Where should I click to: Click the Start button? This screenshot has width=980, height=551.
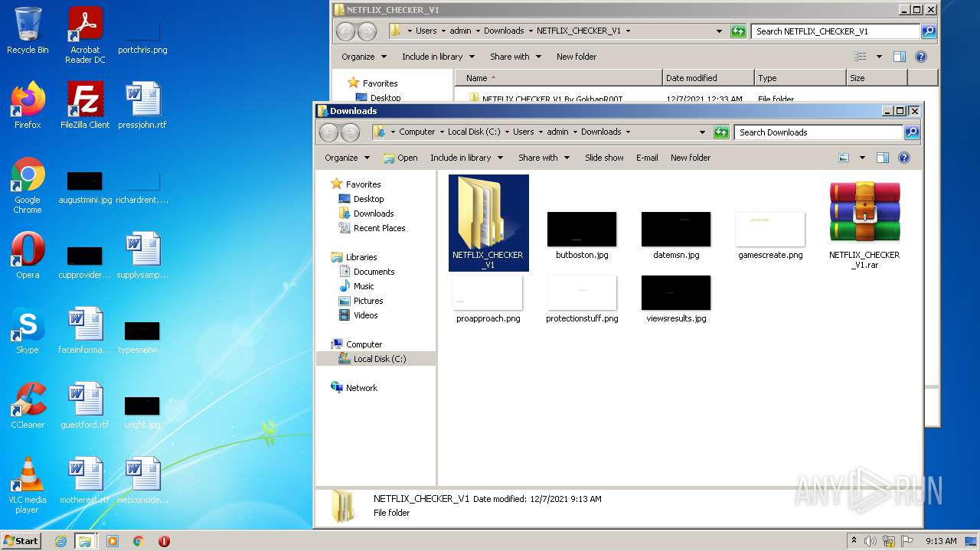coord(21,541)
